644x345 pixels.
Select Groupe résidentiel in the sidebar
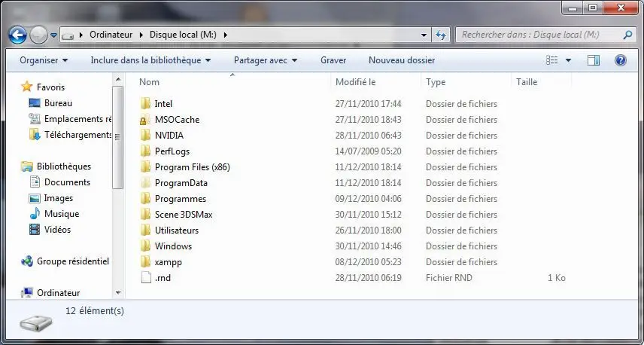point(73,261)
